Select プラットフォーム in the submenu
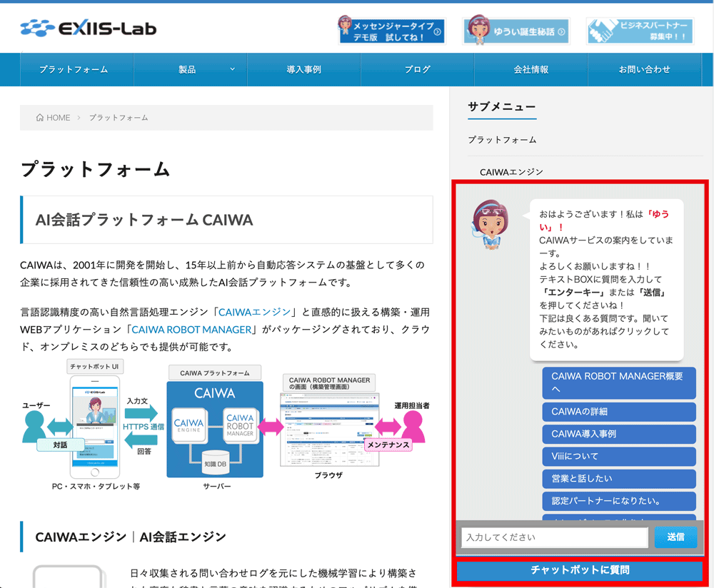Screen dimensions: 714x588 [x=502, y=140]
